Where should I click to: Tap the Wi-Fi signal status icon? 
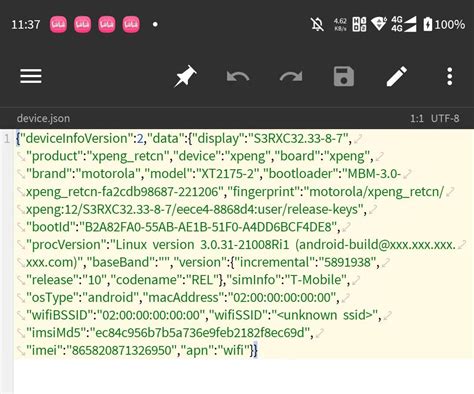pyautogui.click(x=379, y=24)
